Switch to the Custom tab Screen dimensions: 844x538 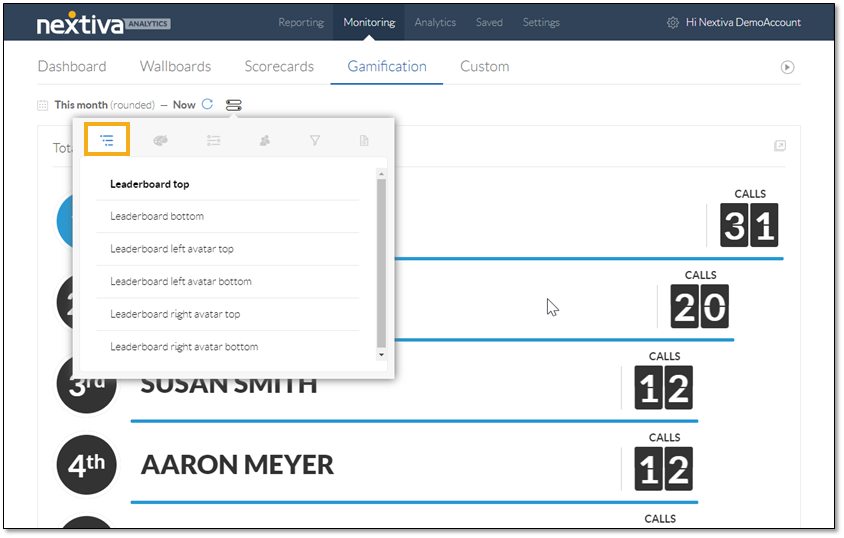pos(484,66)
